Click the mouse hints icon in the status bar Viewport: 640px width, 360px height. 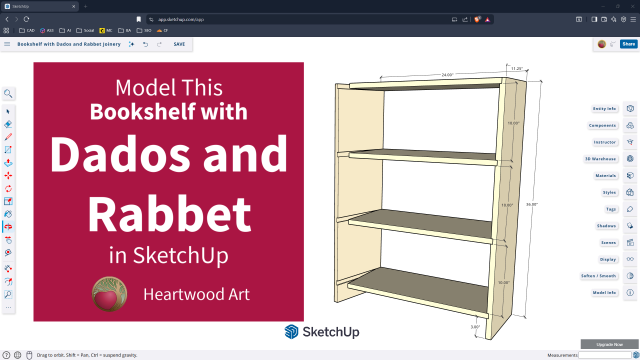[x=29, y=355]
